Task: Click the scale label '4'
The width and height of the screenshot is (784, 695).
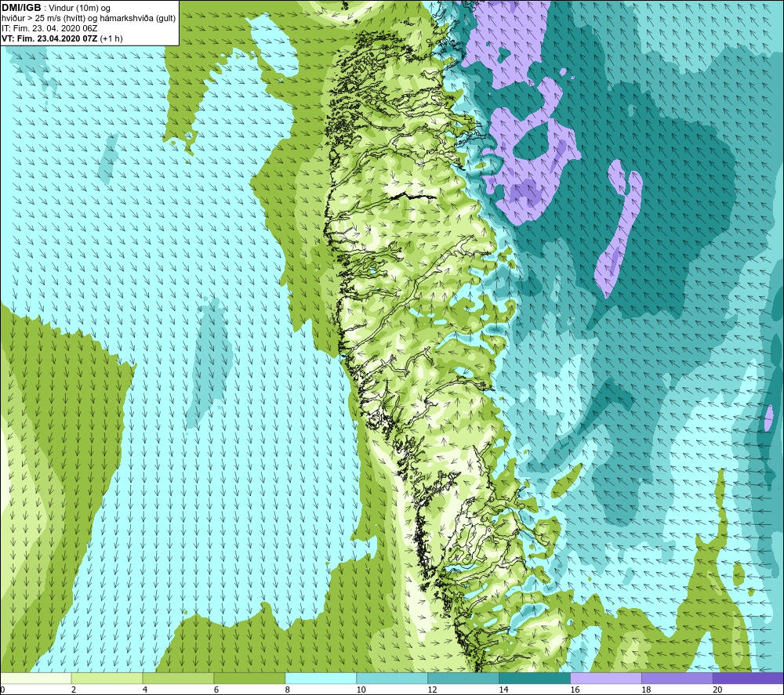Action: pos(145,690)
